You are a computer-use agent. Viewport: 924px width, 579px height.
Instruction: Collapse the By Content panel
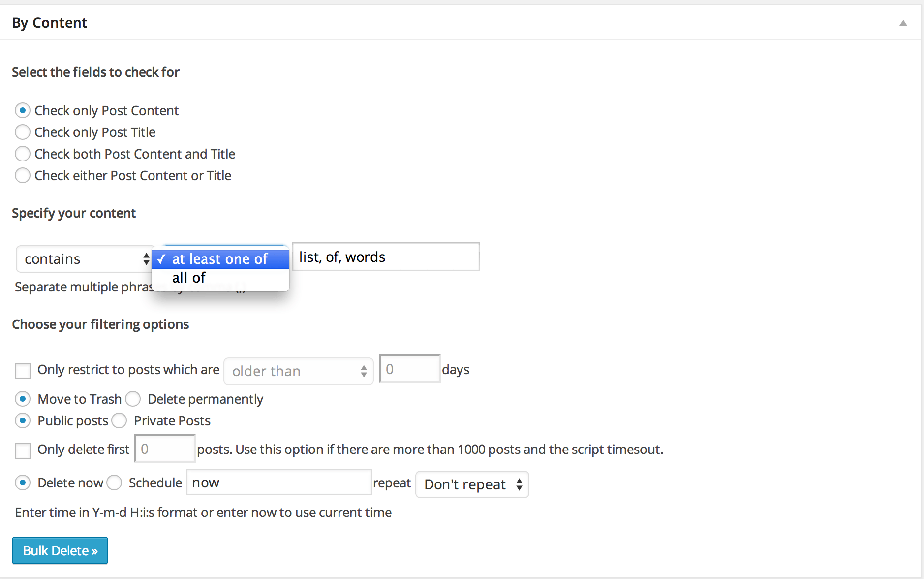click(903, 23)
